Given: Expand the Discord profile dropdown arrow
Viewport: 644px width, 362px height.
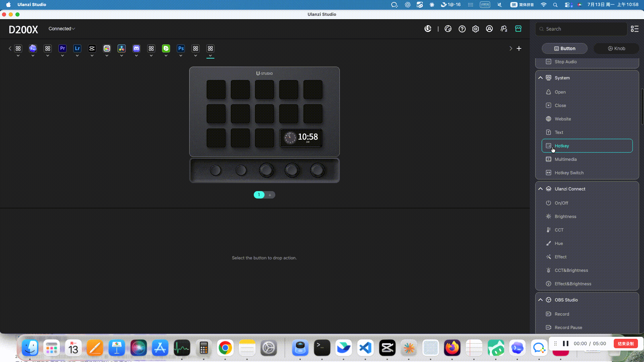Looking at the screenshot, I should 136,56.
